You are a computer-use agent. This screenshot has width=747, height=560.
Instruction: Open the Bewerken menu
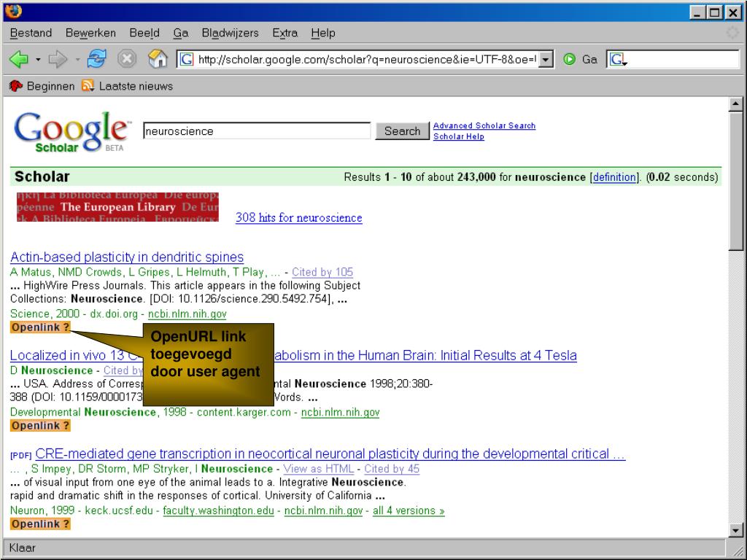click(x=90, y=33)
